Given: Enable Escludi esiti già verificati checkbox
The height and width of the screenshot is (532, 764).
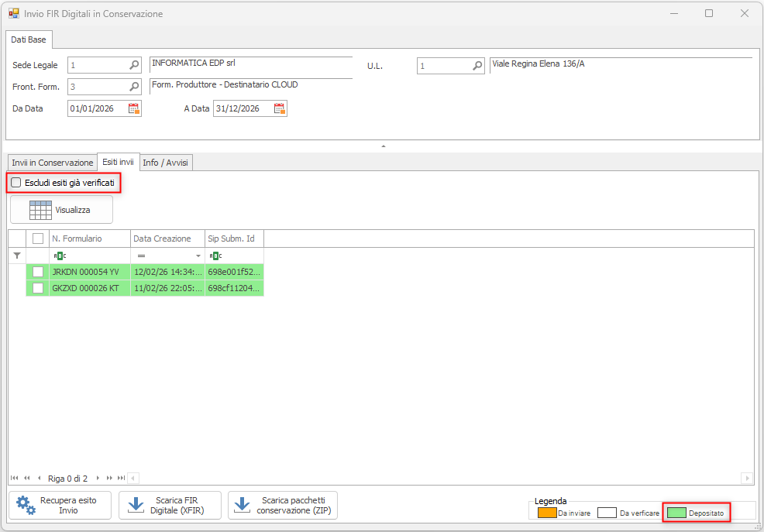Looking at the screenshot, I should click(x=16, y=183).
